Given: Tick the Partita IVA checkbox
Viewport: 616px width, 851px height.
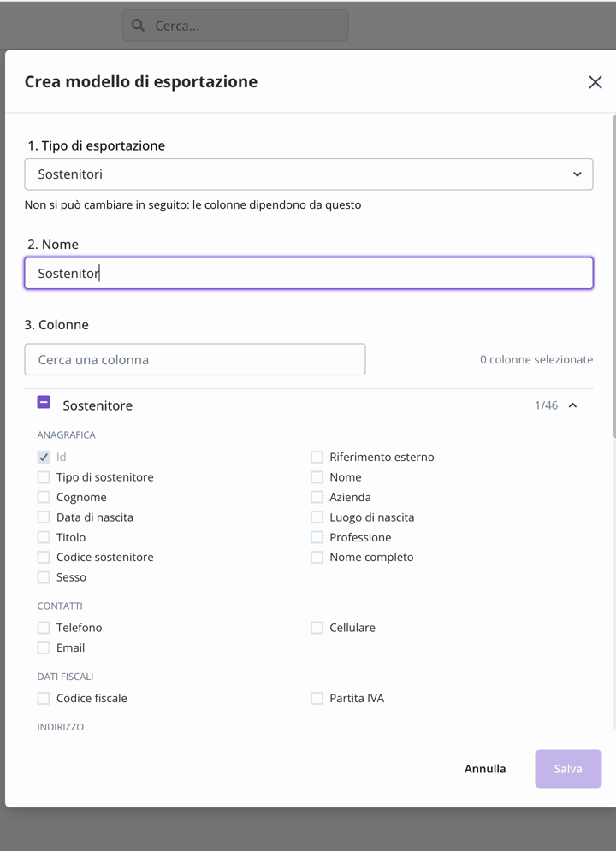Looking at the screenshot, I should (x=317, y=698).
